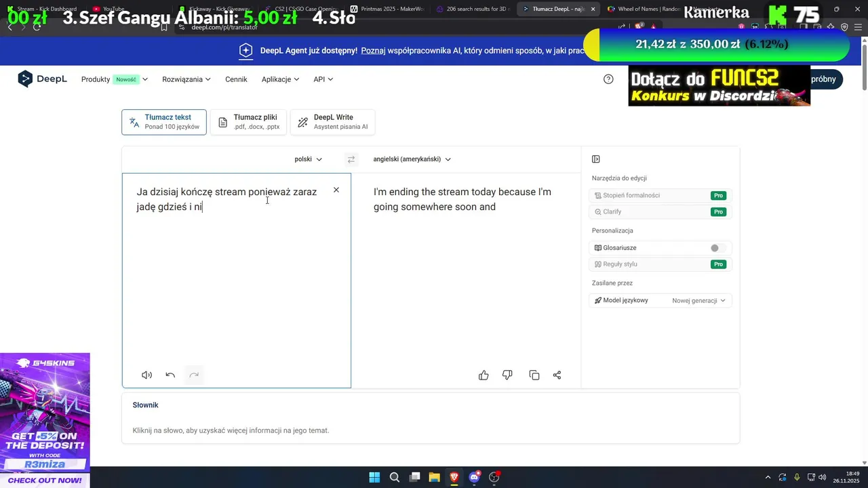Click Stopień formalności option

(660, 195)
